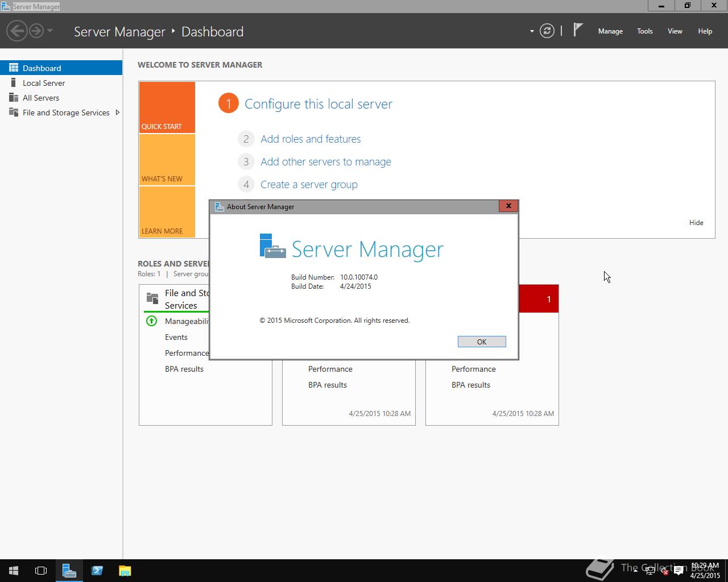Click red alert header showing 1
Image resolution: width=728 pixels, height=582 pixels.
(539, 299)
